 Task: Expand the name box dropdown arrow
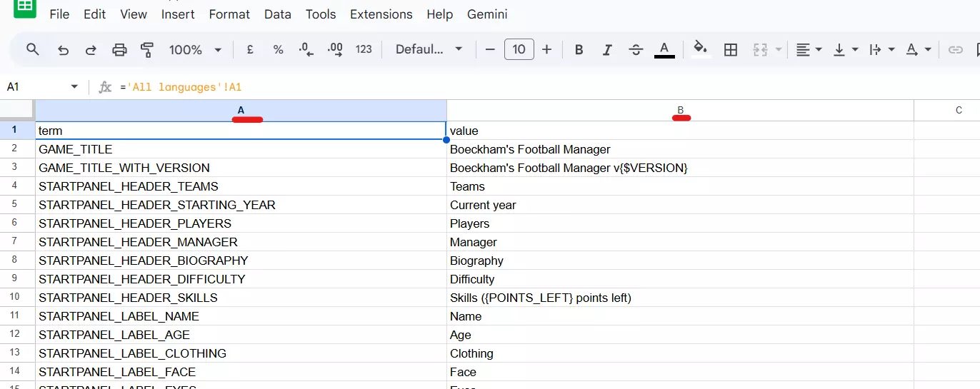pos(74,87)
